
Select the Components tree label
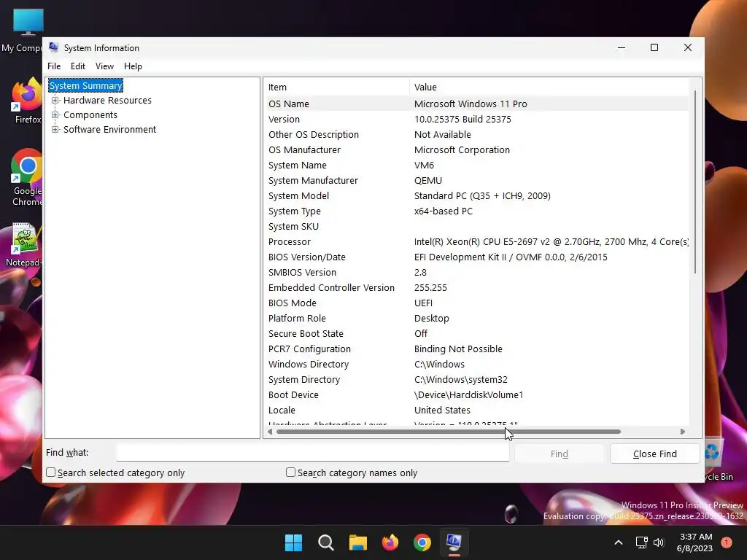(x=90, y=115)
